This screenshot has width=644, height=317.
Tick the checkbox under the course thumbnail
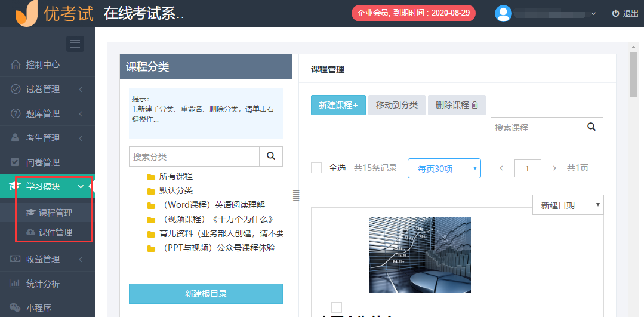point(337,307)
